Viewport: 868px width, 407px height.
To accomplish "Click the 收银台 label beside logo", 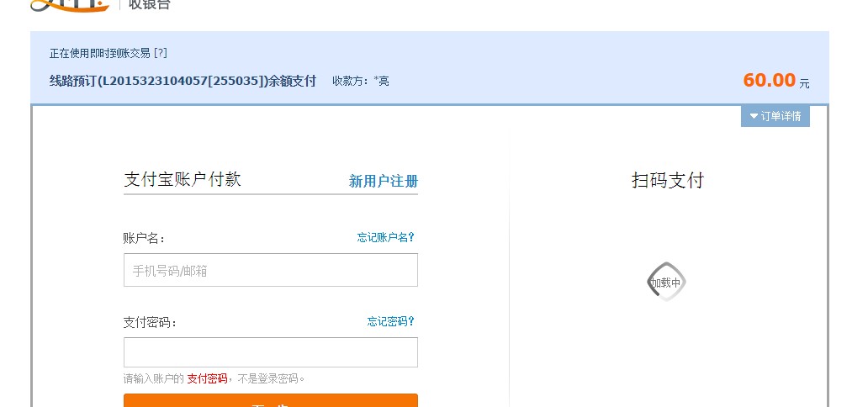I will 150,5.
